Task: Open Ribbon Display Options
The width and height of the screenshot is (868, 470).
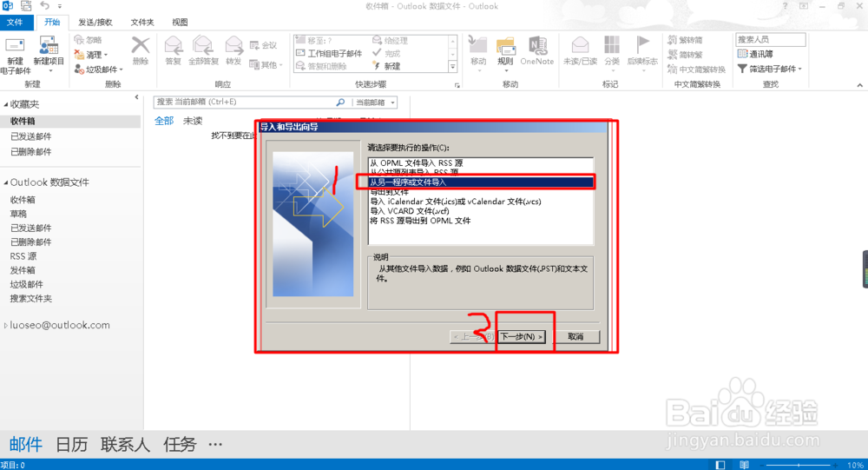Action: coord(803,6)
